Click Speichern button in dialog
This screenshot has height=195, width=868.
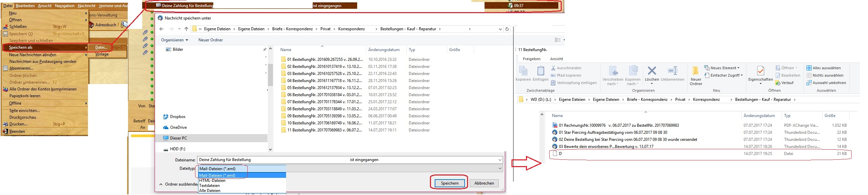tap(449, 183)
